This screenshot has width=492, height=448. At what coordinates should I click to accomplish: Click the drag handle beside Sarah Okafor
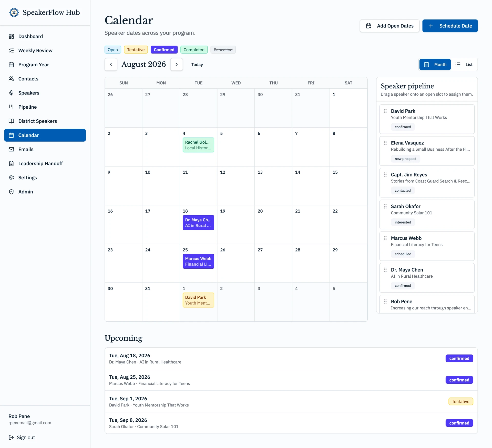click(385, 206)
